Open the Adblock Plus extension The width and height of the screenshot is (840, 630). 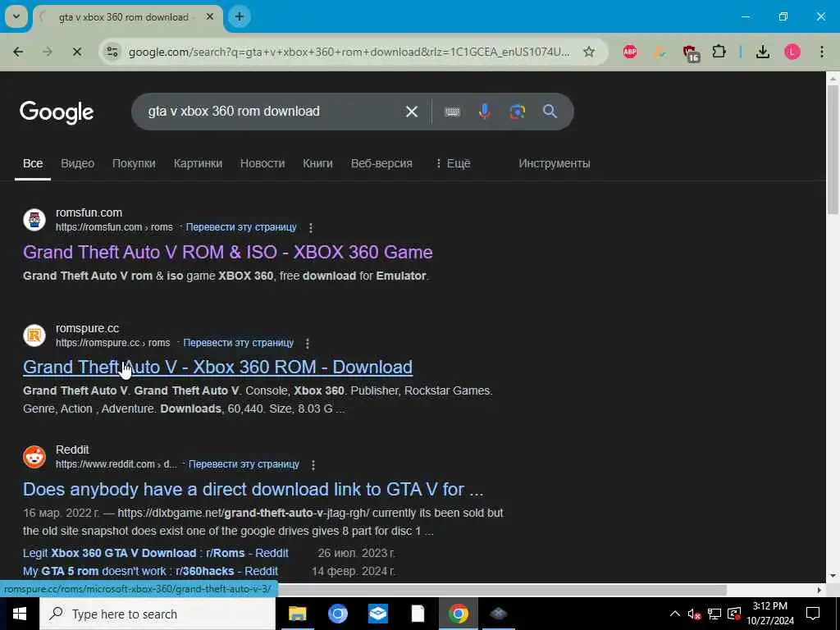click(630, 52)
